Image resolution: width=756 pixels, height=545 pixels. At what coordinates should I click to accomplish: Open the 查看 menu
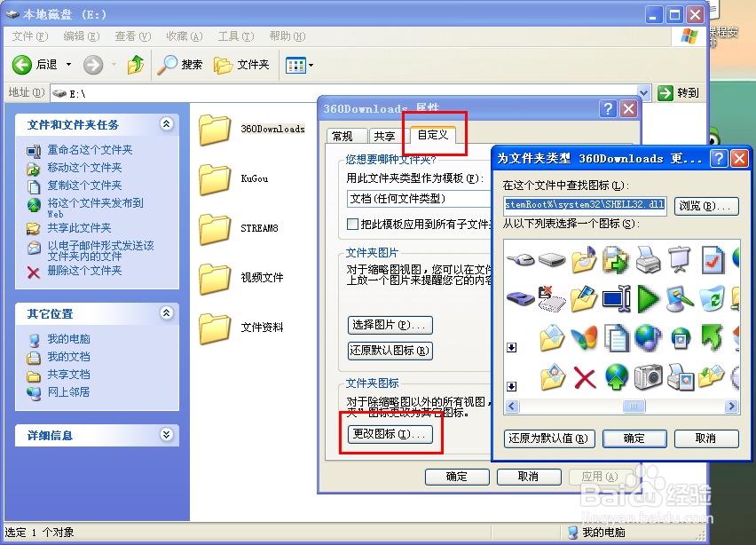pos(132,36)
